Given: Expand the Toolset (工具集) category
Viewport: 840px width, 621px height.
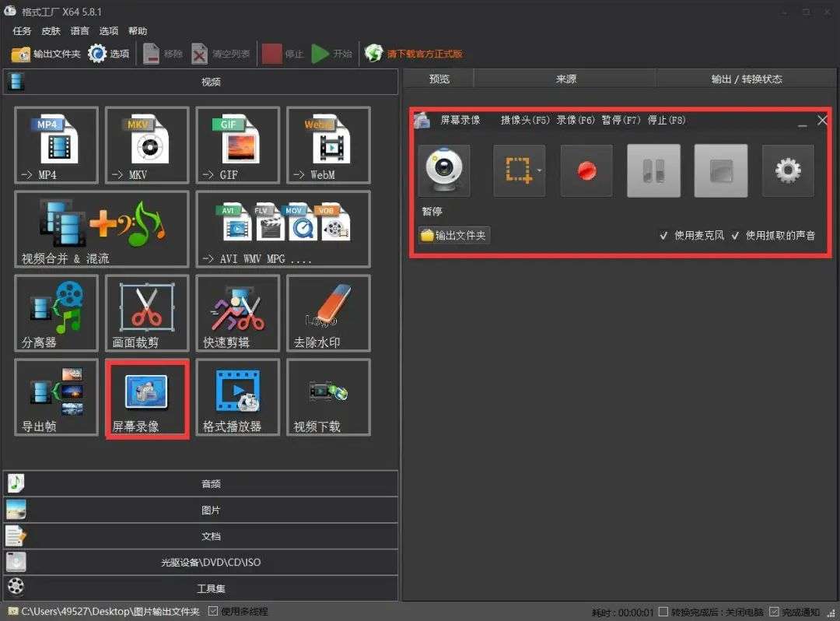Looking at the screenshot, I should (201, 588).
